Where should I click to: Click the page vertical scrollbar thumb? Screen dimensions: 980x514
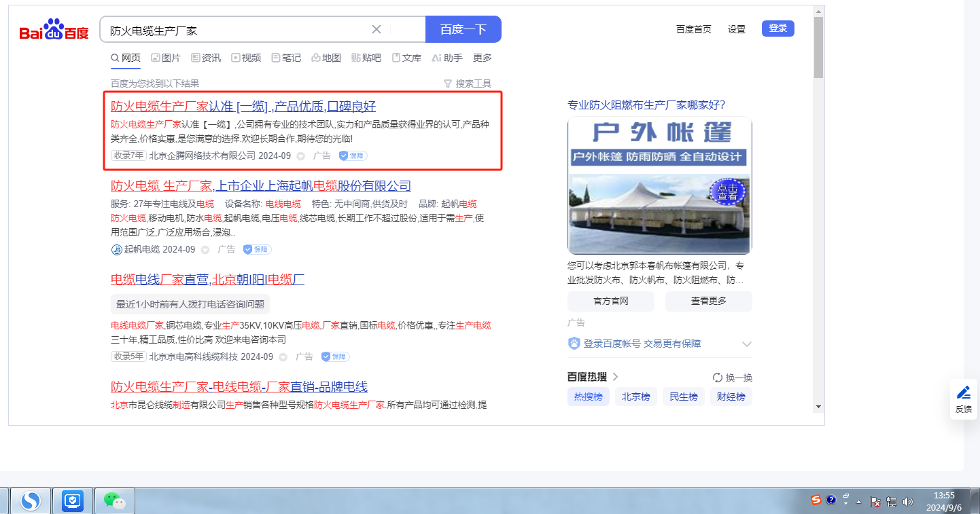818,48
